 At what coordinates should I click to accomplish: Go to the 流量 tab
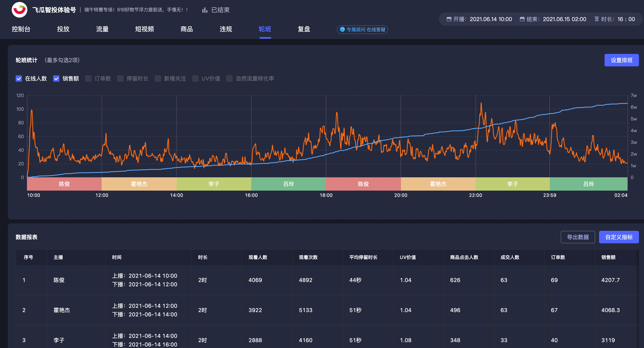point(102,29)
